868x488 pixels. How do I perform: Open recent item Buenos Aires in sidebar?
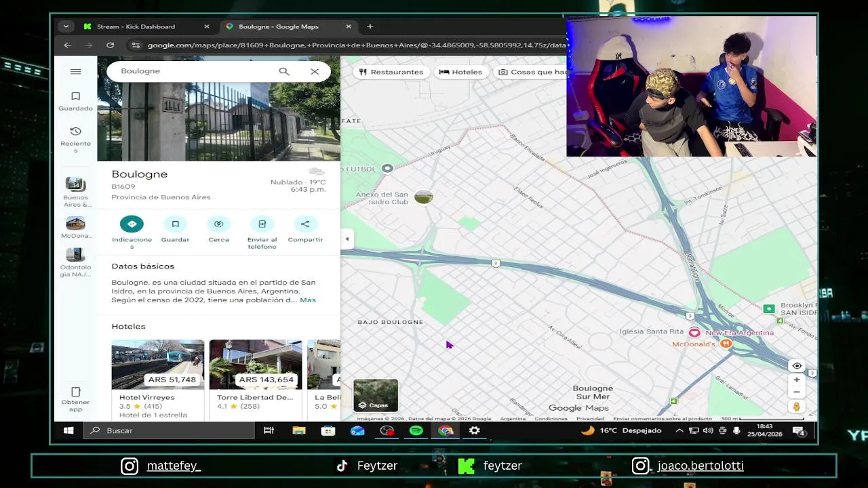pyautogui.click(x=76, y=192)
